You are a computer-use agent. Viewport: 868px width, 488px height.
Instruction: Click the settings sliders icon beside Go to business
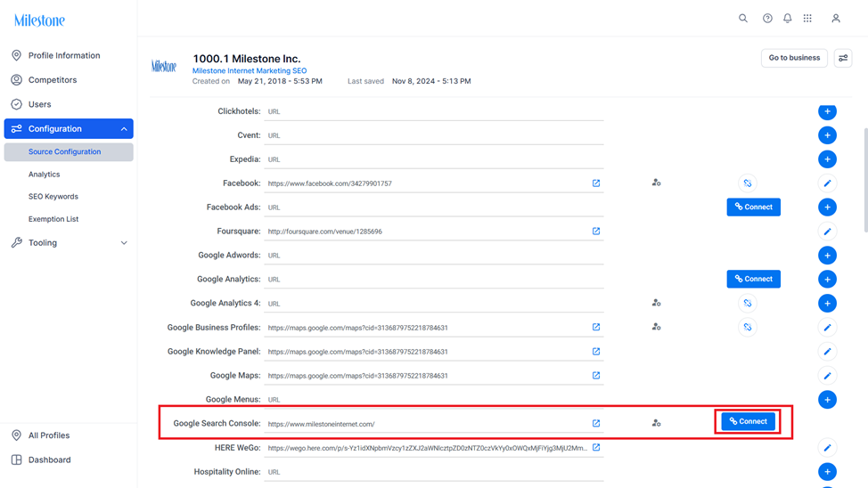coord(843,58)
